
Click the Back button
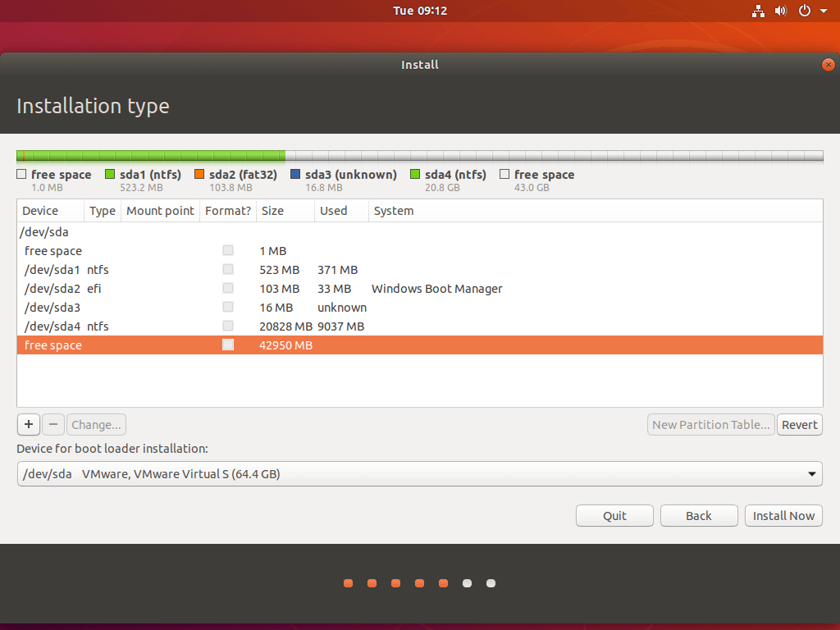click(x=699, y=516)
